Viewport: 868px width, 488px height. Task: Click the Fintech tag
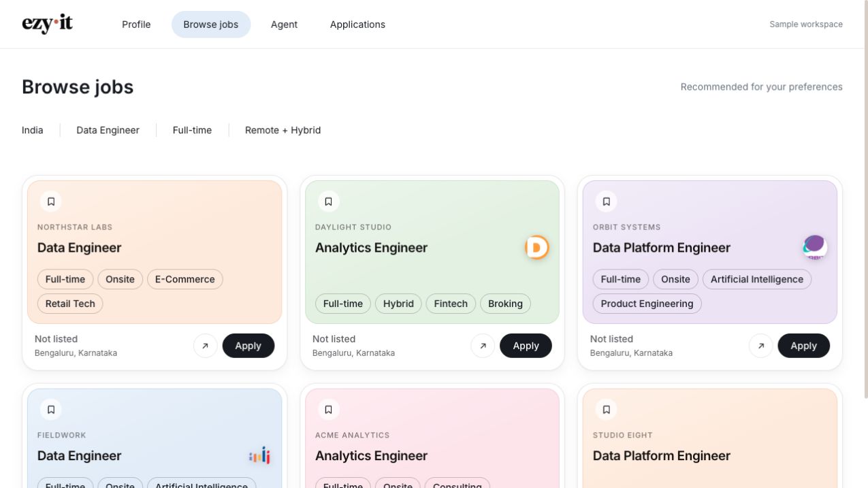[x=451, y=304]
